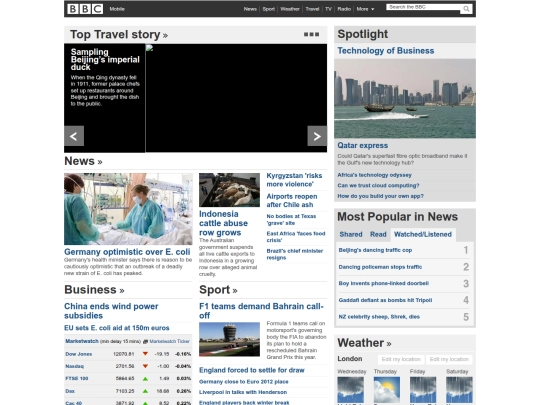This screenshot has width=540, height=405.
Task: Open the Travel navigation item
Action: [x=312, y=9]
